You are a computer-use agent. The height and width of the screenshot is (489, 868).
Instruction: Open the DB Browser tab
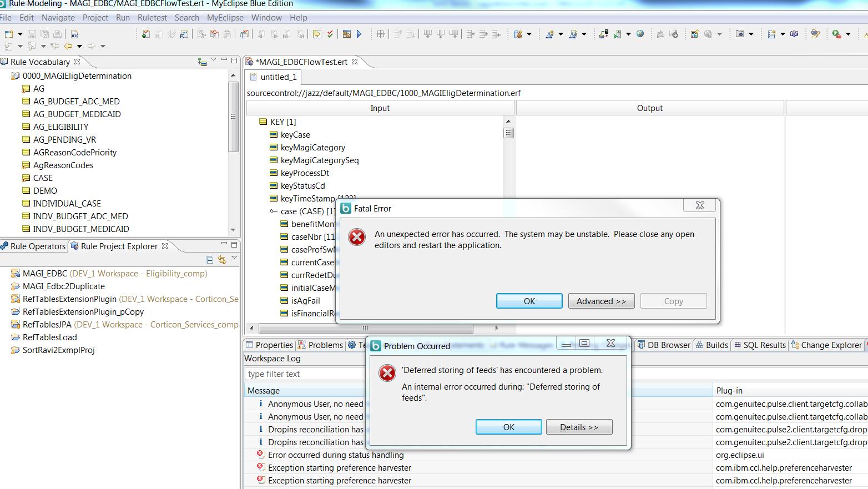(x=664, y=345)
